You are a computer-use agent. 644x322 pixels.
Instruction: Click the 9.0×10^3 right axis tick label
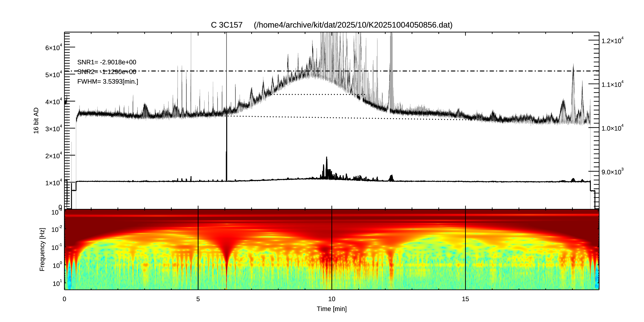click(x=612, y=172)
